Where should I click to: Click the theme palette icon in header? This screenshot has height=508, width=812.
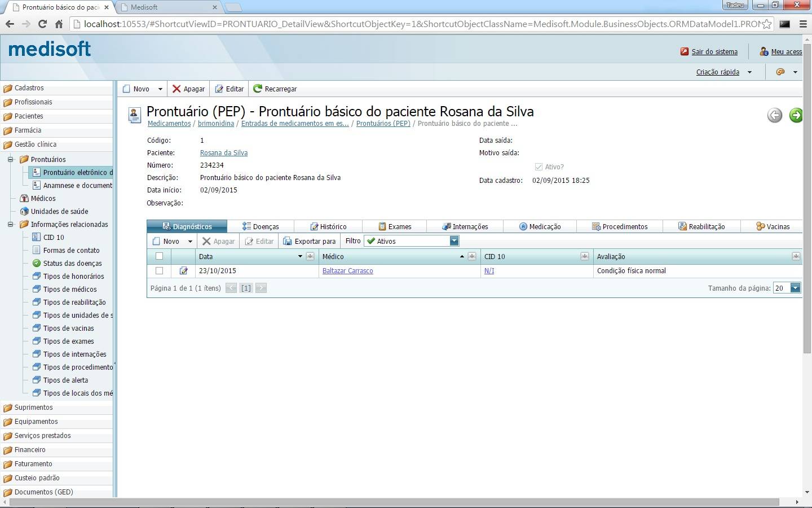780,72
